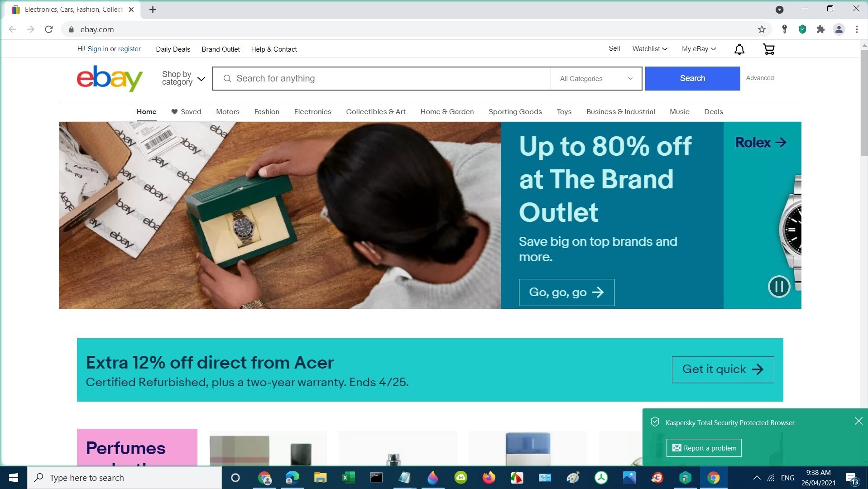Focus the Search for anything field
The width and height of the screenshot is (868, 489).
(x=382, y=78)
